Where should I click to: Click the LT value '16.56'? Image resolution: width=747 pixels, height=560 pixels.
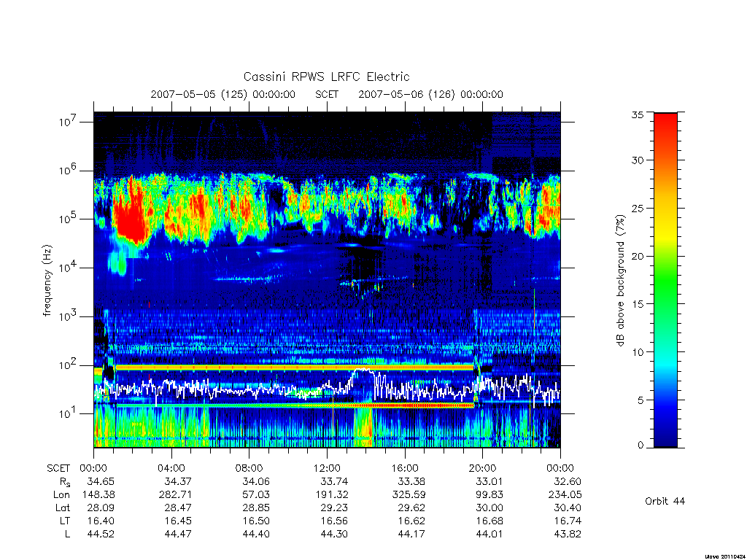(x=334, y=521)
